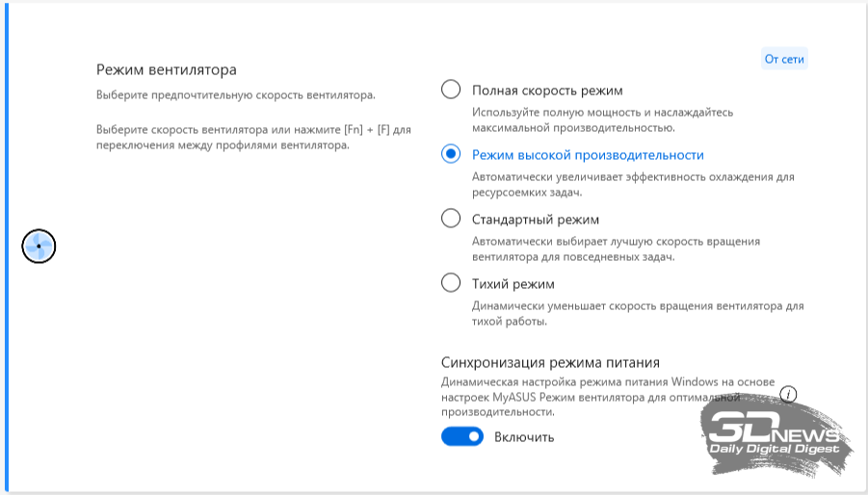Viewport: 868px width, 495px height.
Task: Click the quiet mode description text
Action: click(x=637, y=313)
